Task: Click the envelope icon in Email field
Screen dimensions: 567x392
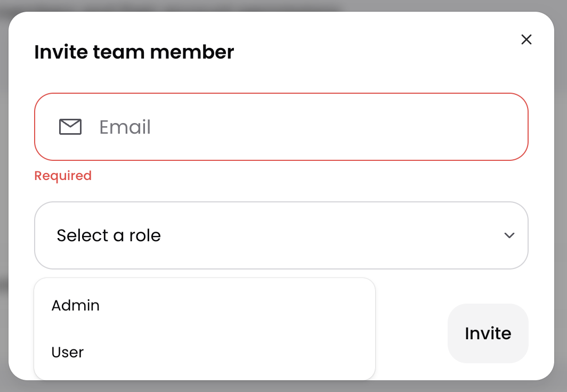Action: [x=70, y=127]
